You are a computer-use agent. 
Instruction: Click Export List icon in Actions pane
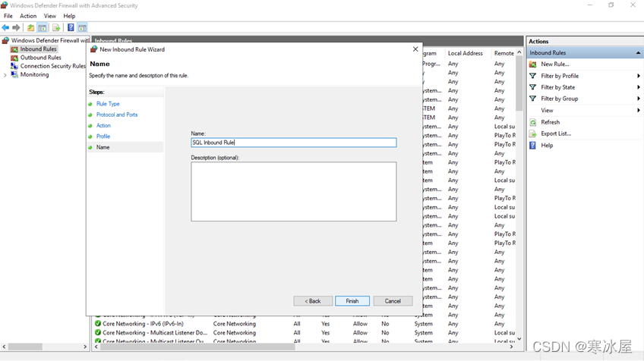[x=533, y=133]
